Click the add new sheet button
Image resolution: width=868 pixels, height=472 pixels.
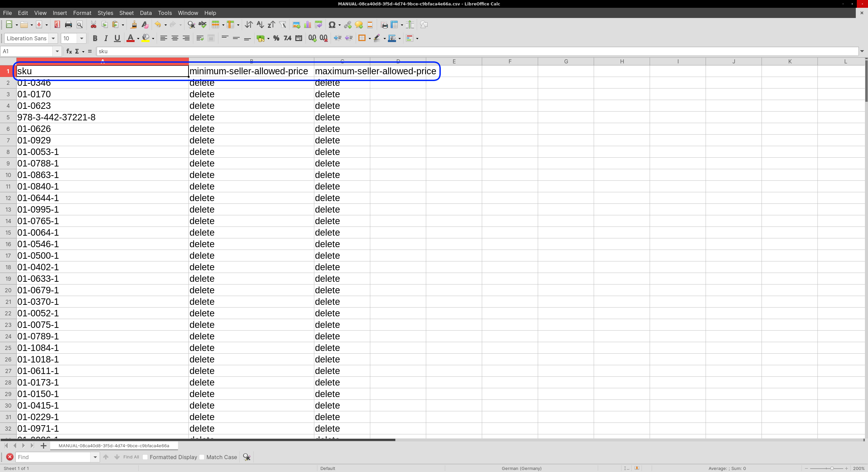click(x=43, y=446)
